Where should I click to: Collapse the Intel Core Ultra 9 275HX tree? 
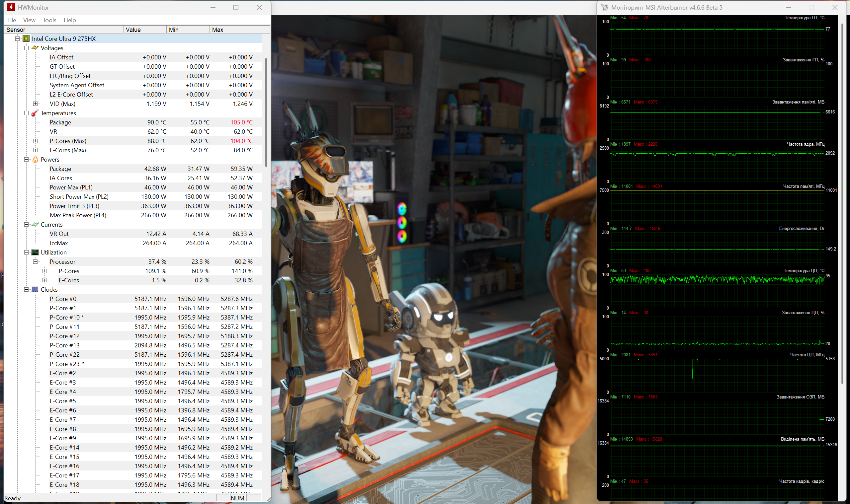pos(17,39)
